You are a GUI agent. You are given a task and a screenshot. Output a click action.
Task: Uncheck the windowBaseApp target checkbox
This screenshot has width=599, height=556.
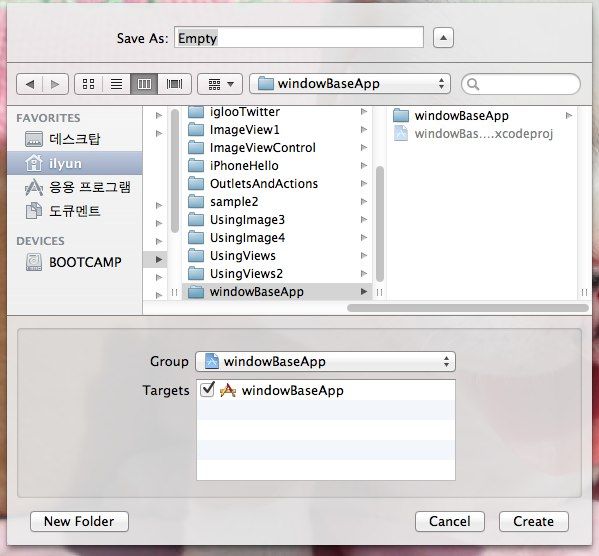coord(207,390)
